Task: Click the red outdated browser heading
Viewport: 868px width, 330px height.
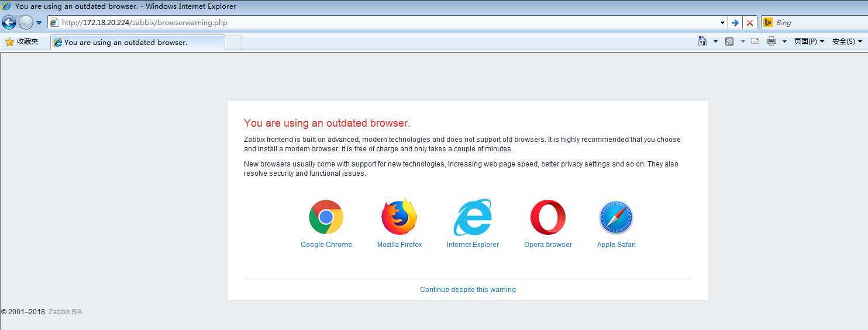Action: pos(327,123)
